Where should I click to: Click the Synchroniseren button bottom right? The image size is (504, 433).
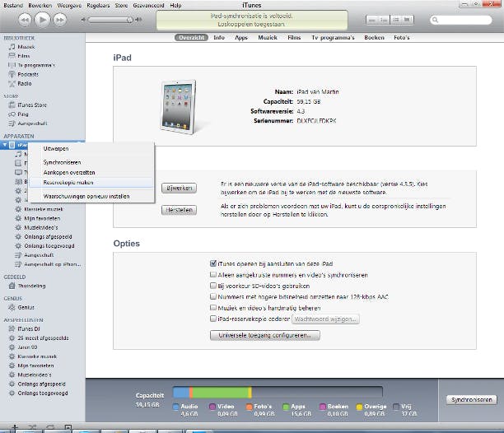(472, 399)
